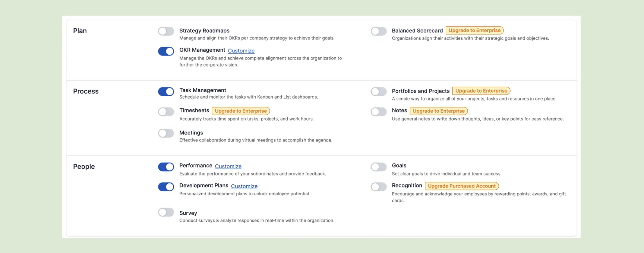Enable the Recognition toggle
Screen dimensions: 644x253
(x=379, y=187)
